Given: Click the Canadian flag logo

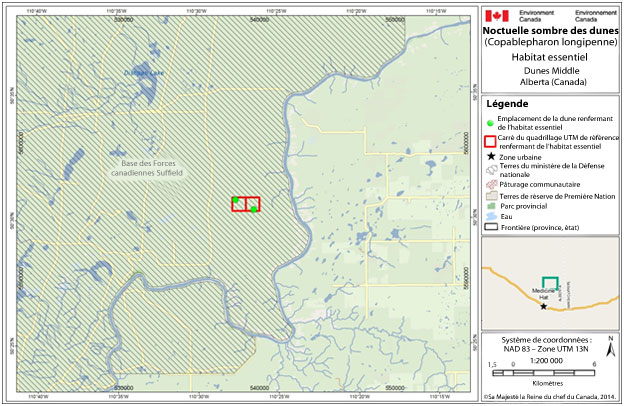Looking at the screenshot, I should click(496, 15).
